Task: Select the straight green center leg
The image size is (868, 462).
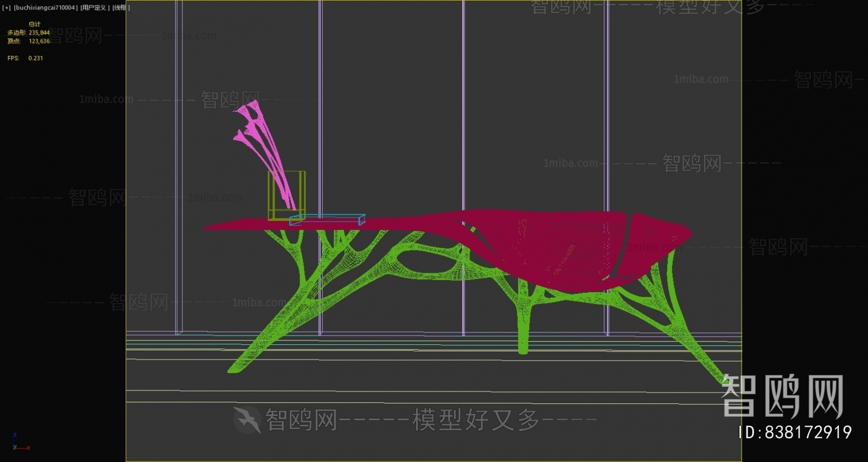Action: coord(523,325)
